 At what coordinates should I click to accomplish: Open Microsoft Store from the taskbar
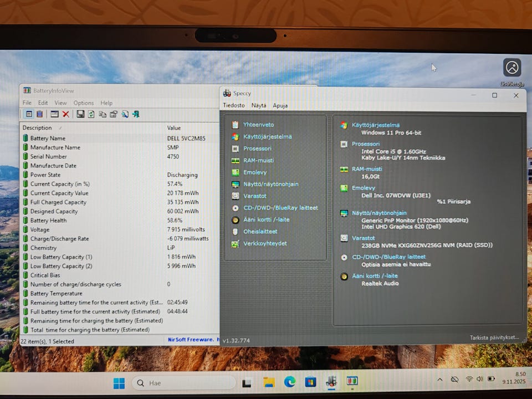310,382
